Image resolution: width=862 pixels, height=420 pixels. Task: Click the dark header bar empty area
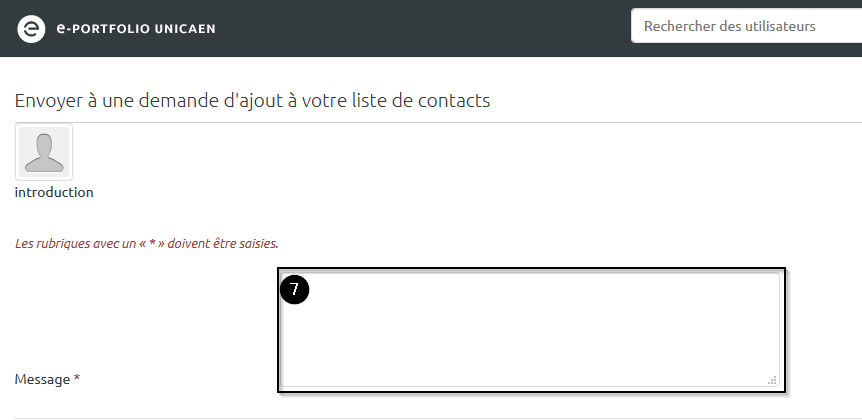(x=420, y=28)
